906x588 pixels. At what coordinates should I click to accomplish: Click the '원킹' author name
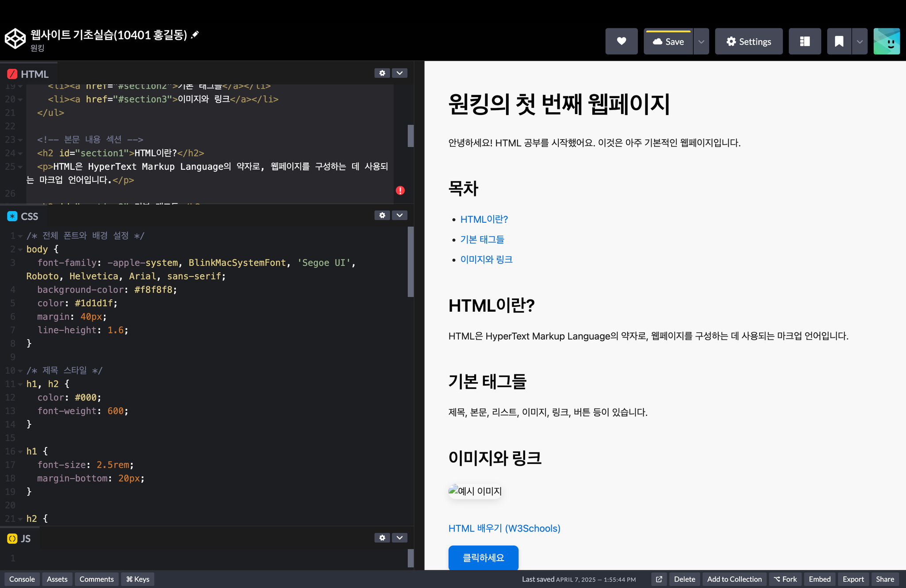(37, 48)
